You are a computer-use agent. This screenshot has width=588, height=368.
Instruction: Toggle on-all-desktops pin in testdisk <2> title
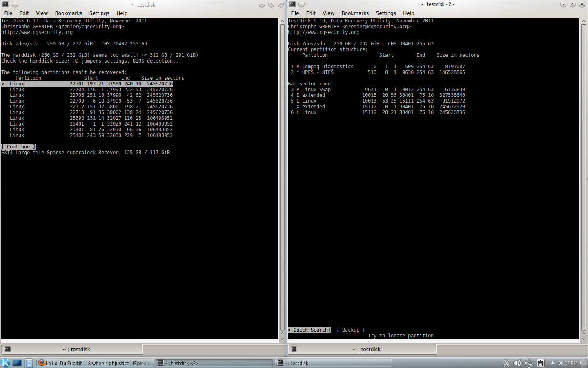(x=301, y=4)
